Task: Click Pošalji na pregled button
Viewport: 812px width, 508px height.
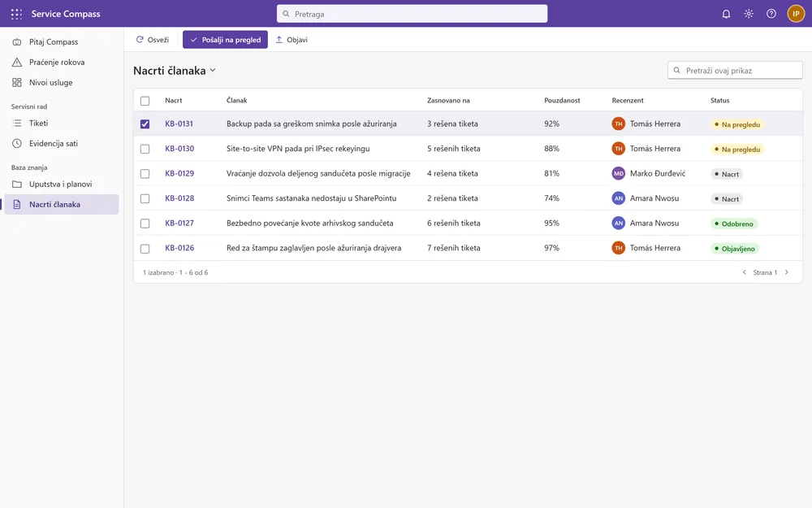Action: tap(225, 40)
